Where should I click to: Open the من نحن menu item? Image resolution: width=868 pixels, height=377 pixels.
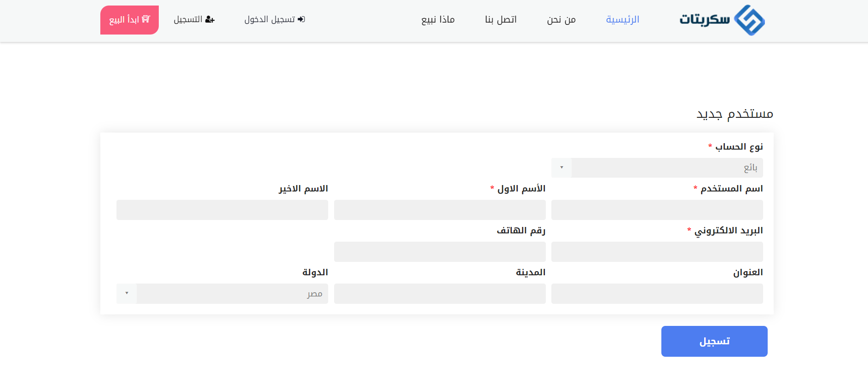[x=561, y=19]
